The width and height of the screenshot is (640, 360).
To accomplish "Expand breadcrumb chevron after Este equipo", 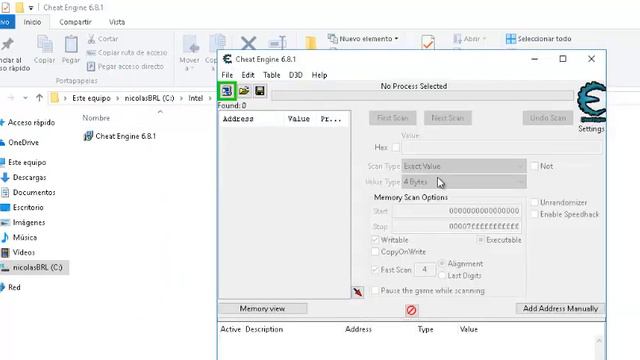I will click(x=118, y=98).
